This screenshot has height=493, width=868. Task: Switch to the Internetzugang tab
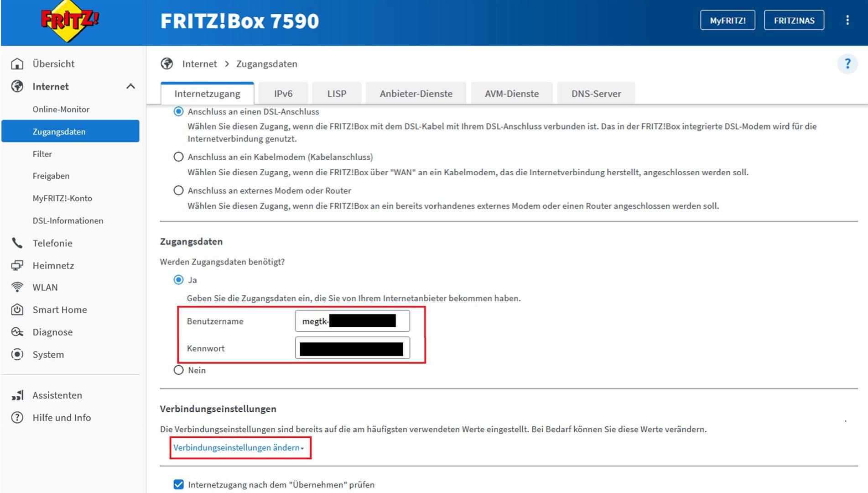(x=207, y=94)
